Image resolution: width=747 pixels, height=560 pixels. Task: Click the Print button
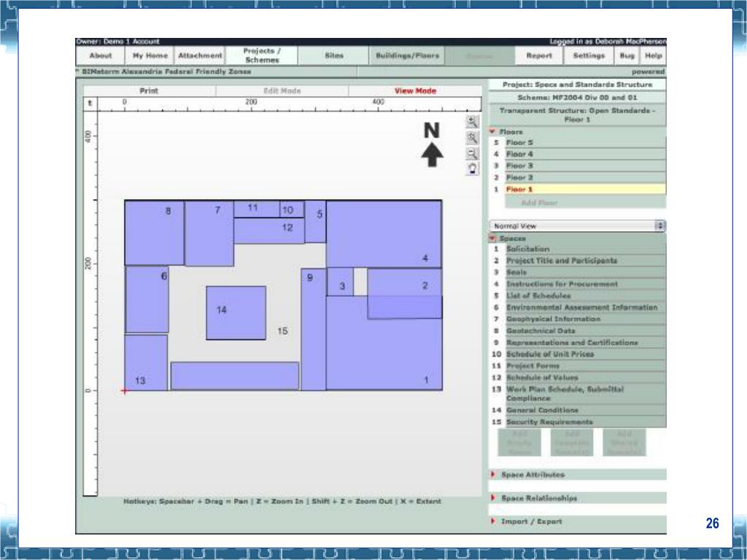coord(149,90)
